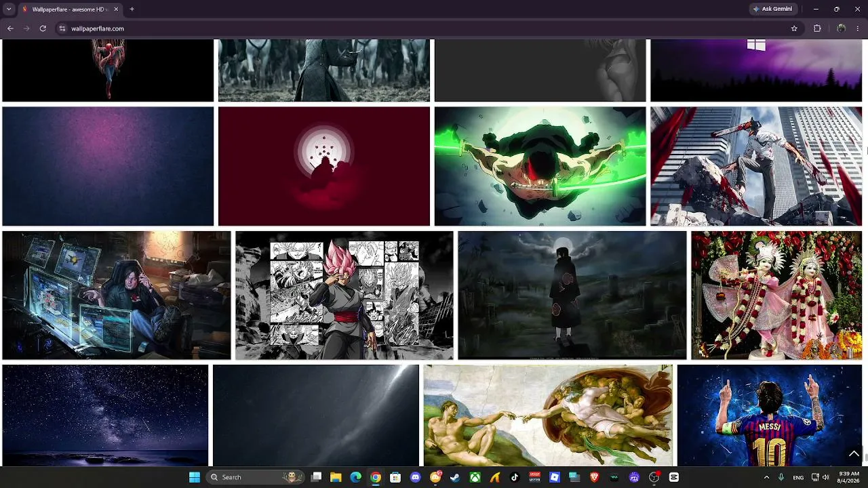Click the taskbar Search box

(255, 477)
